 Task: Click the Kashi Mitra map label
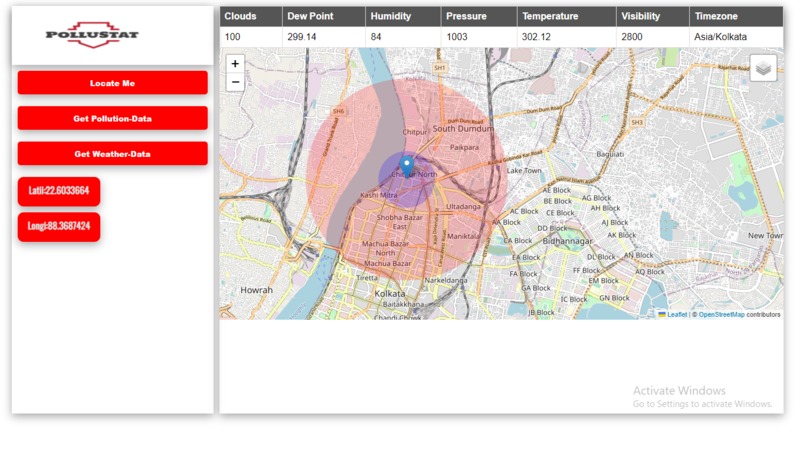(x=379, y=195)
